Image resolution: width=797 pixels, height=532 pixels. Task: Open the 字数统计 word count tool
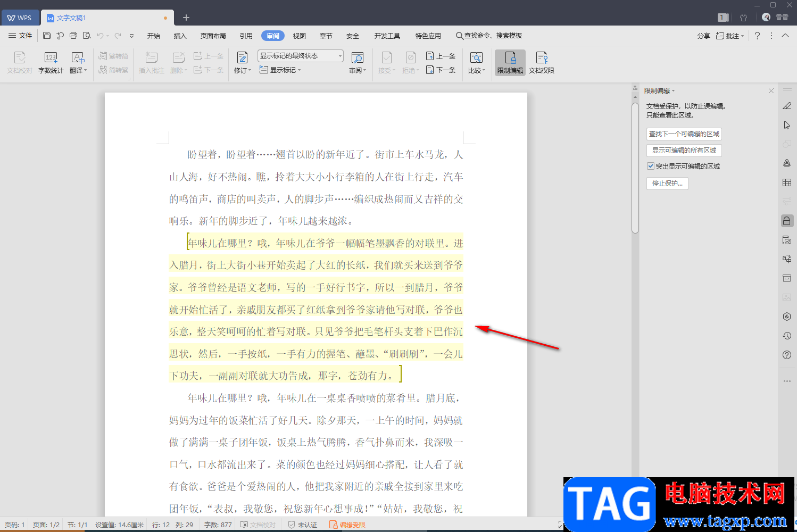(x=51, y=63)
